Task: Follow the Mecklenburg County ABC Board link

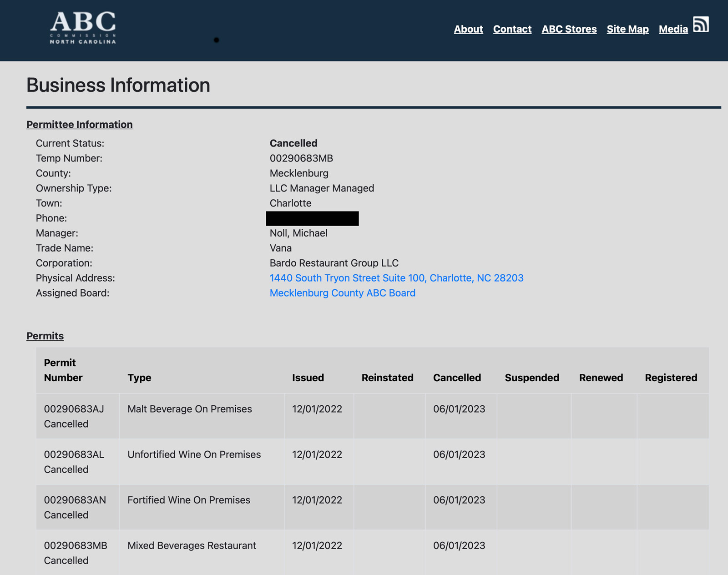Action: [x=342, y=293]
